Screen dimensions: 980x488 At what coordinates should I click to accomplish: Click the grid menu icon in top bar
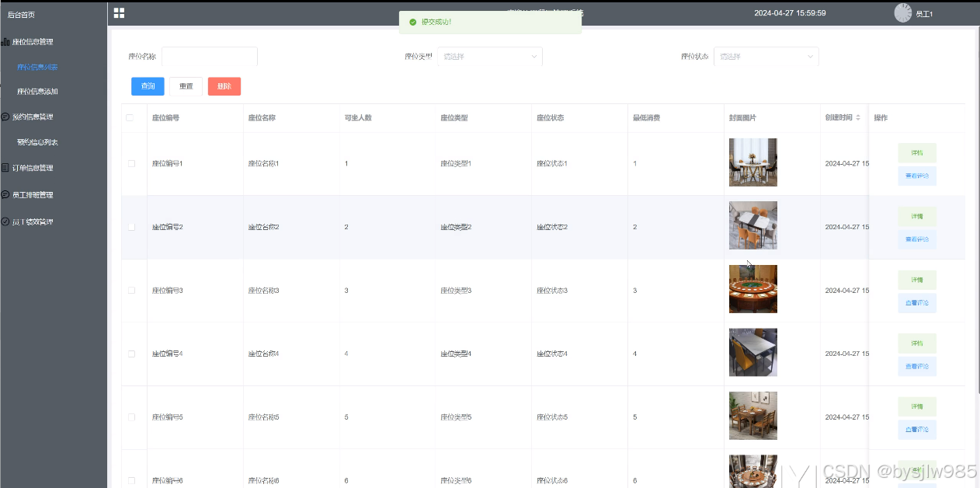click(x=119, y=12)
